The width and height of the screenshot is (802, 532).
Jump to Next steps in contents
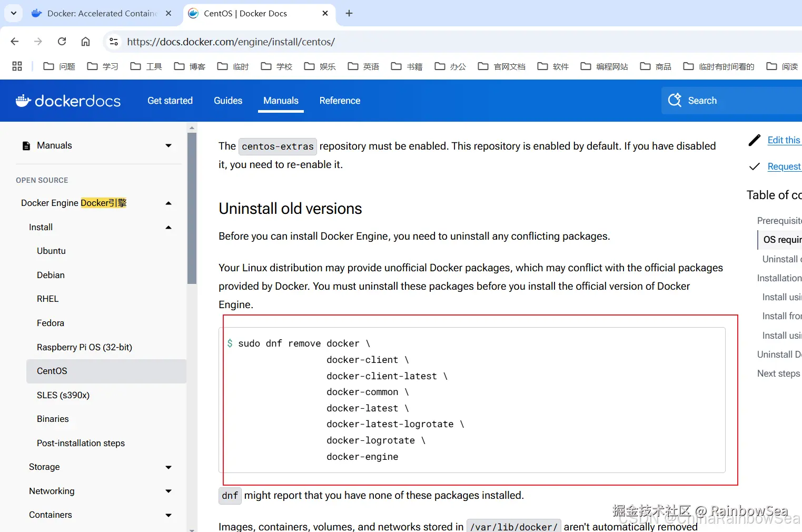pyautogui.click(x=778, y=373)
